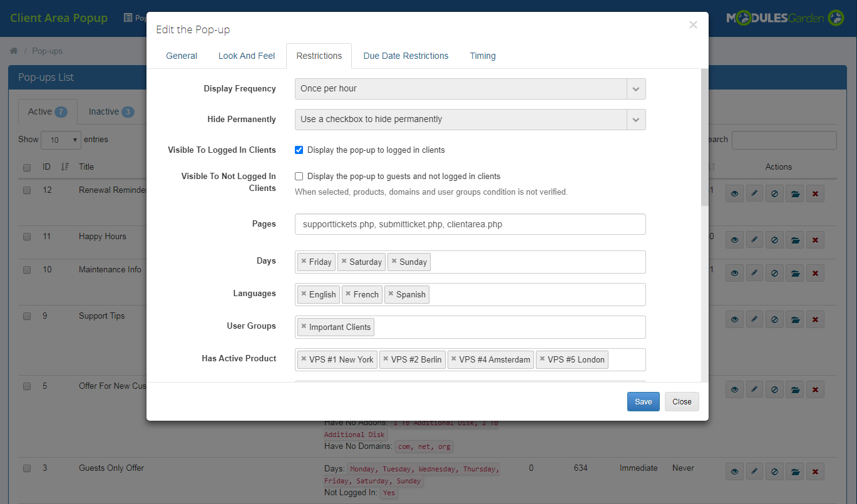Remove the Spanish language tag
Viewport: 857px width, 504px height.
point(391,294)
